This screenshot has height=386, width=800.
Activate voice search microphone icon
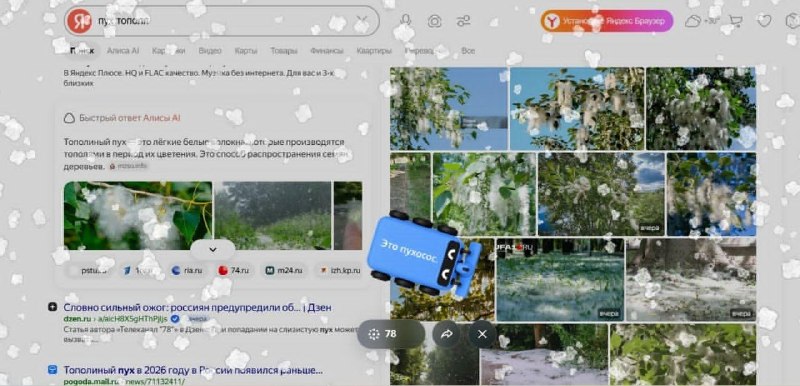point(406,21)
